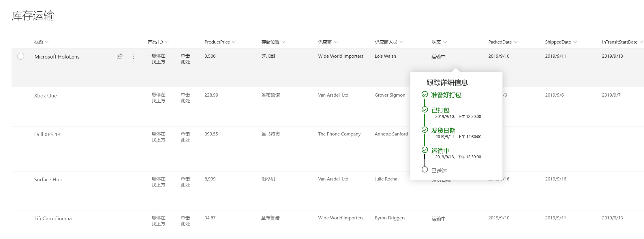Image resolution: width=644 pixels, height=239 pixels.
Task: Expand the 存储位置 column dropdown
Action: pos(273,42)
